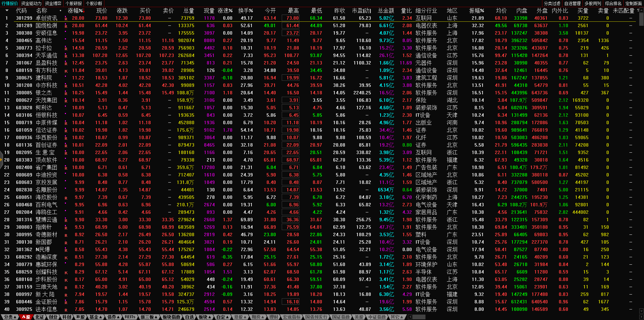Click the 分类过滤 button
The height and width of the screenshot is (320, 644).
[x=552, y=3]
